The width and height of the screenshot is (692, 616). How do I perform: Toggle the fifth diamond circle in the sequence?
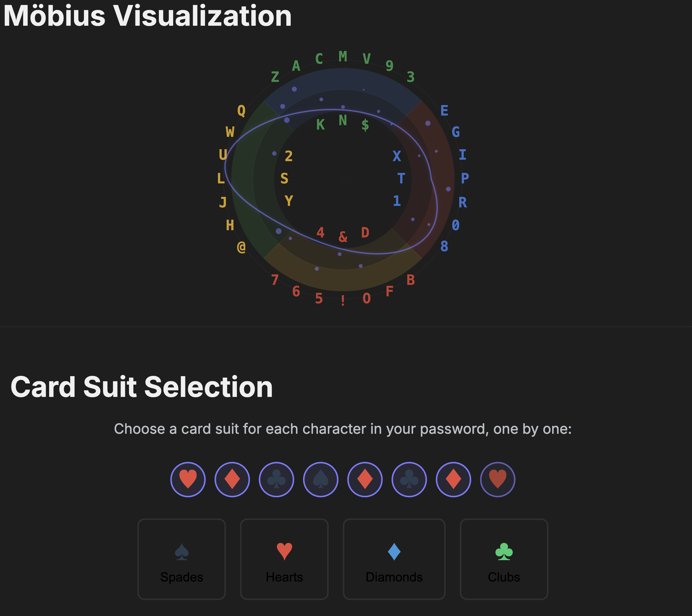click(x=365, y=479)
